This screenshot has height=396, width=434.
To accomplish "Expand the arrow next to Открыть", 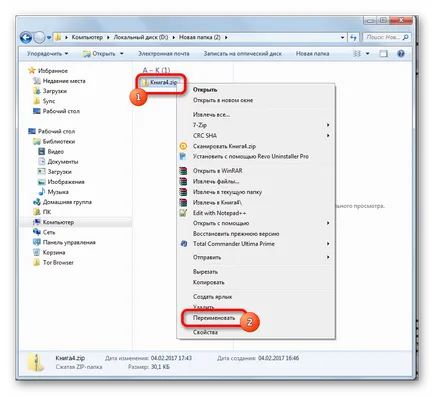I will [x=121, y=54].
